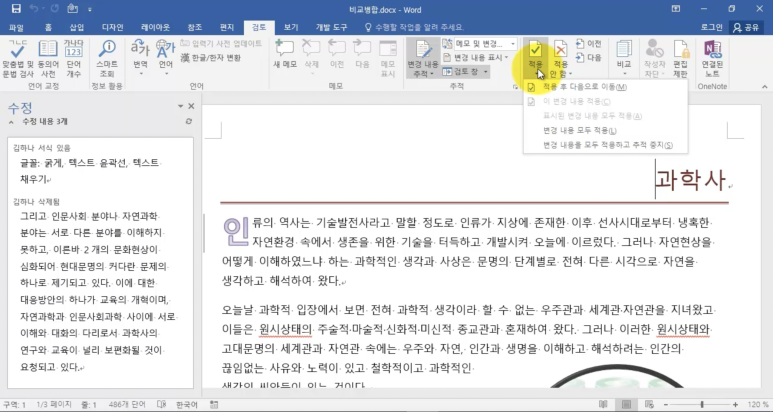Click the zoom slider handle
This screenshot has height=412, width=773.
pos(702,405)
